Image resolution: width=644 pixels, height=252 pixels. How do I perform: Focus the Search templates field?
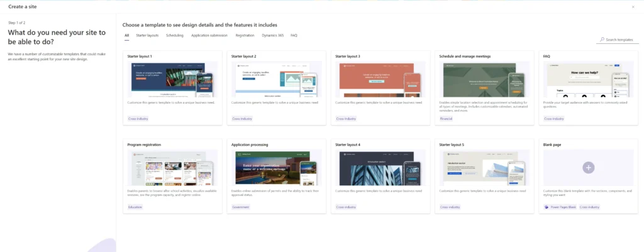618,40
